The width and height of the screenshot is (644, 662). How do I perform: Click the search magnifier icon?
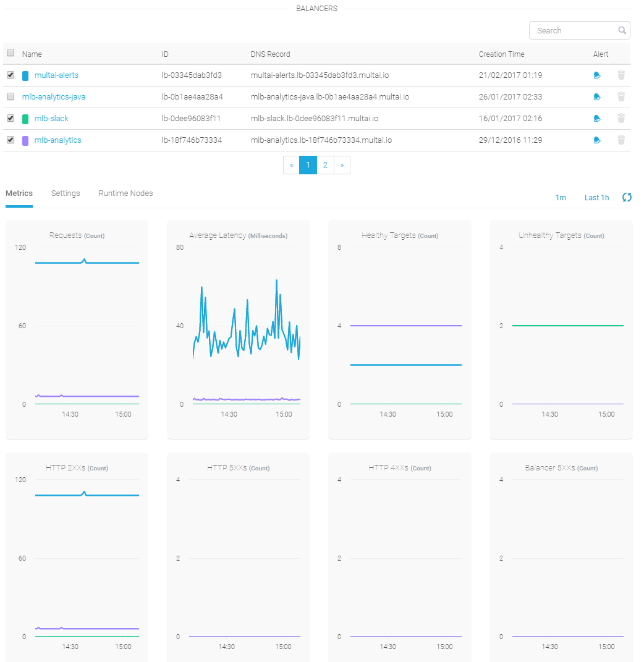tap(622, 30)
